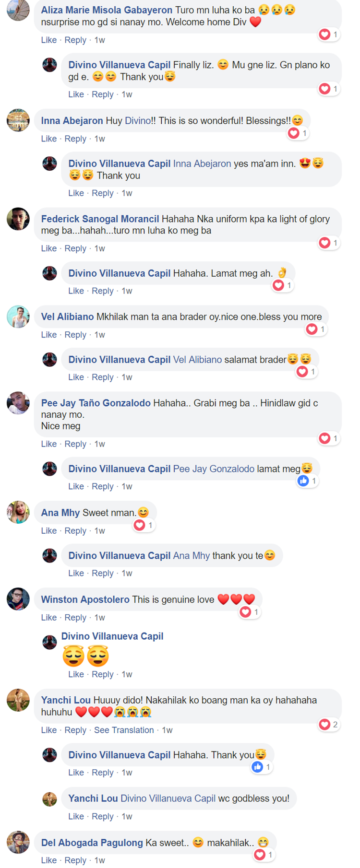Like Del Abogada Pagulong's comment
360x868 pixels.
[49, 860]
